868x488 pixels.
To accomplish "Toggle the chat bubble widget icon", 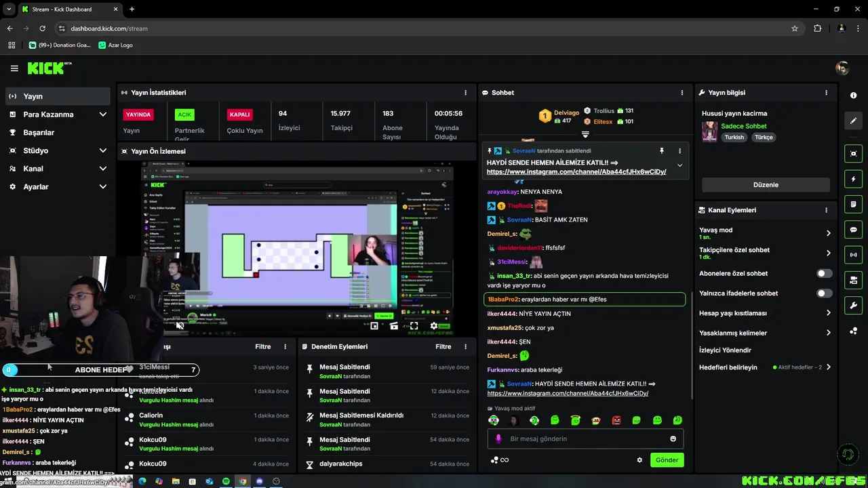I will pos(853,230).
